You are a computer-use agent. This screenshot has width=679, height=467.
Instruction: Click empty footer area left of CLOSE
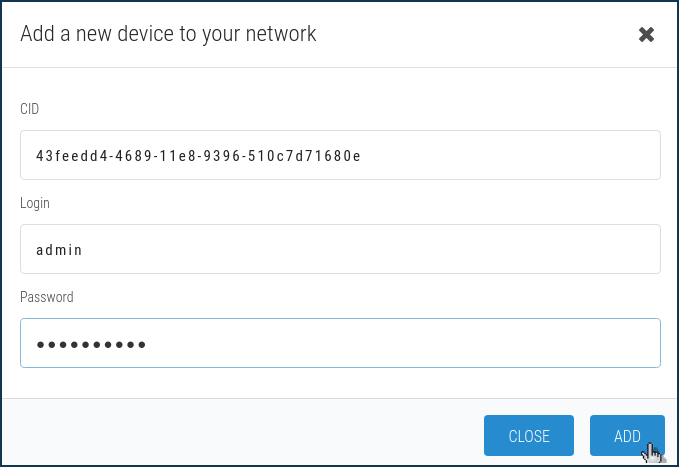coord(240,435)
